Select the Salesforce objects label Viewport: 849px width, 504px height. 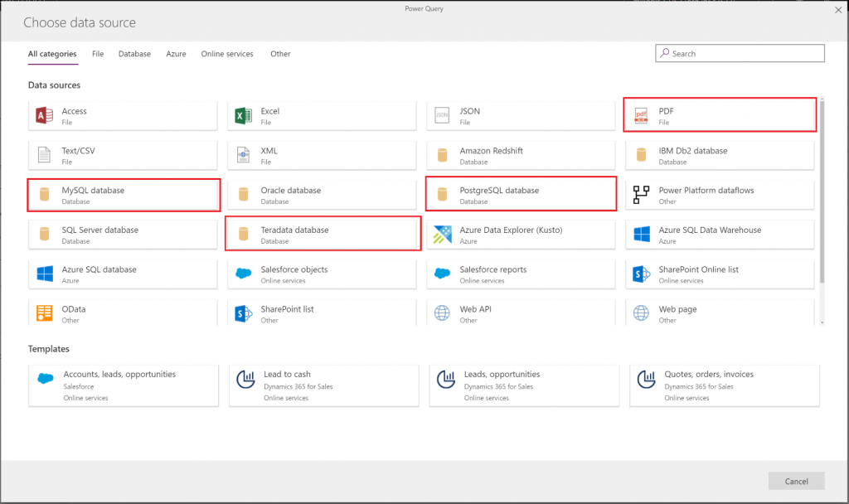click(x=294, y=269)
